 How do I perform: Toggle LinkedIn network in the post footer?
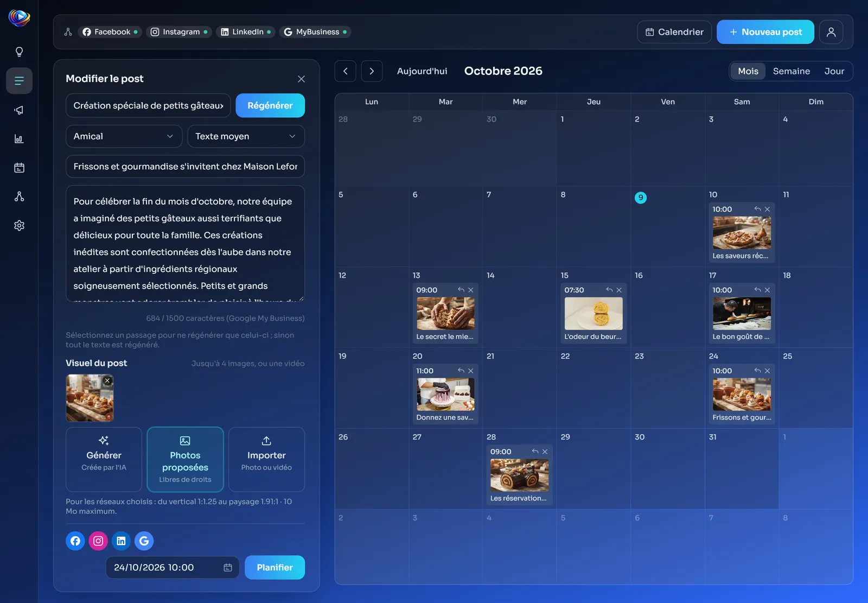tap(121, 541)
